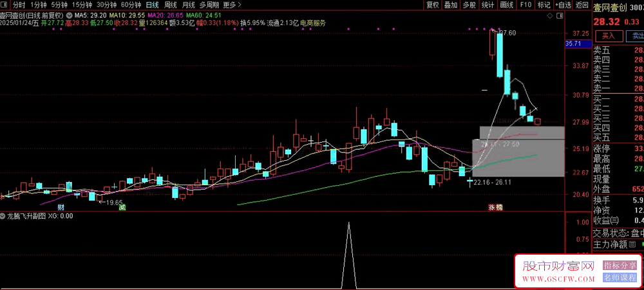Open the 复权 adjustment menu

(x=433, y=5)
